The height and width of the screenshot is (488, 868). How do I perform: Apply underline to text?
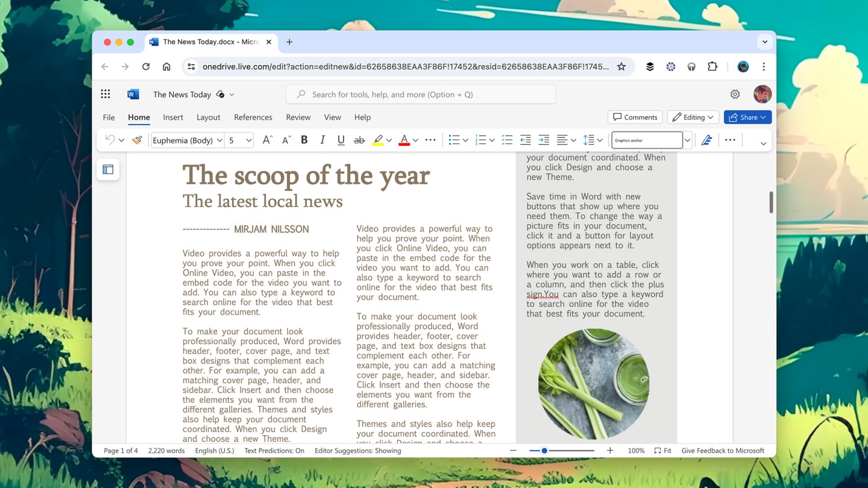(x=341, y=140)
